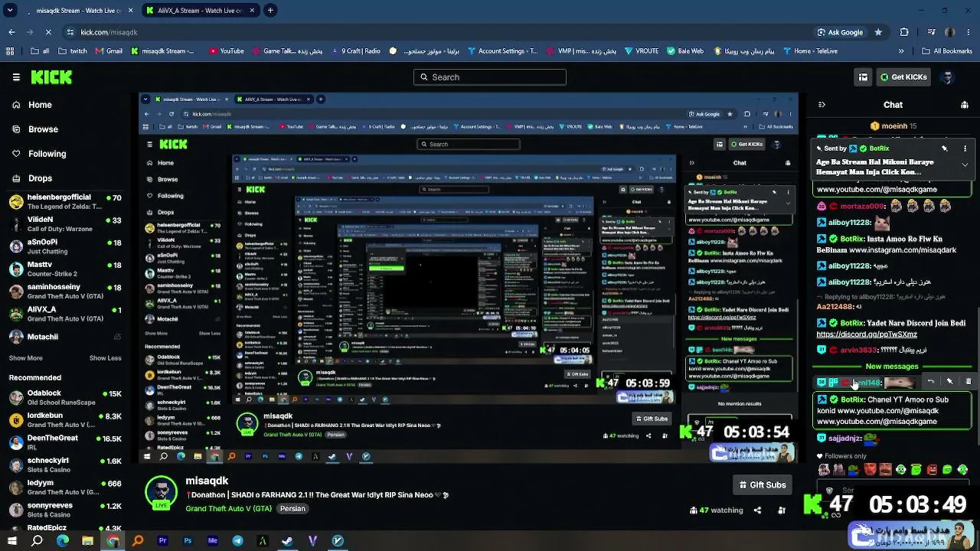Viewport: 980px width, 551px height.
Task: Click icon right of share button
Action: 782,510
